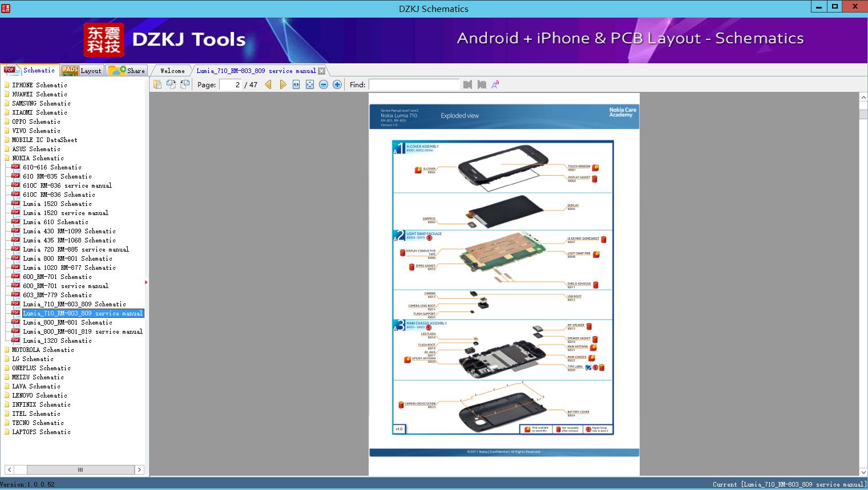The image size is (868, 490).
Task: Open the ITEL Schematic folder
Action: tap(36, 414)
